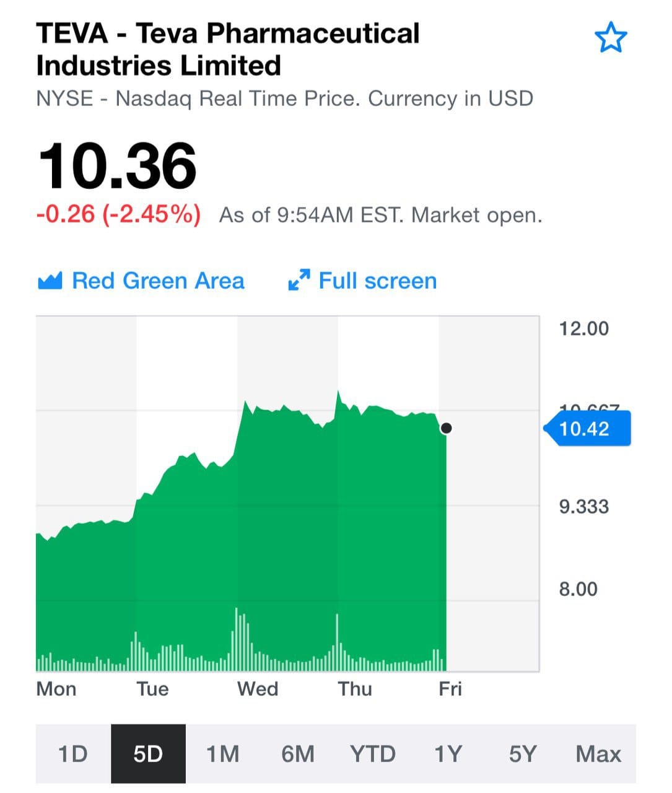Screen dimensions: 672x793
Task: Click the -0.26 (-2.45%) price change
Action: [118, 215]
